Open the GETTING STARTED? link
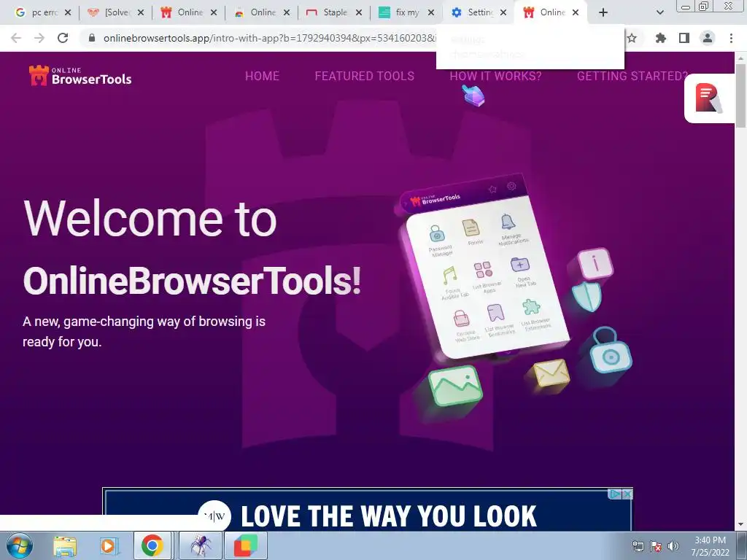Image resolution: width=747 pixels, height=560 pixels. tap(632, 76)
